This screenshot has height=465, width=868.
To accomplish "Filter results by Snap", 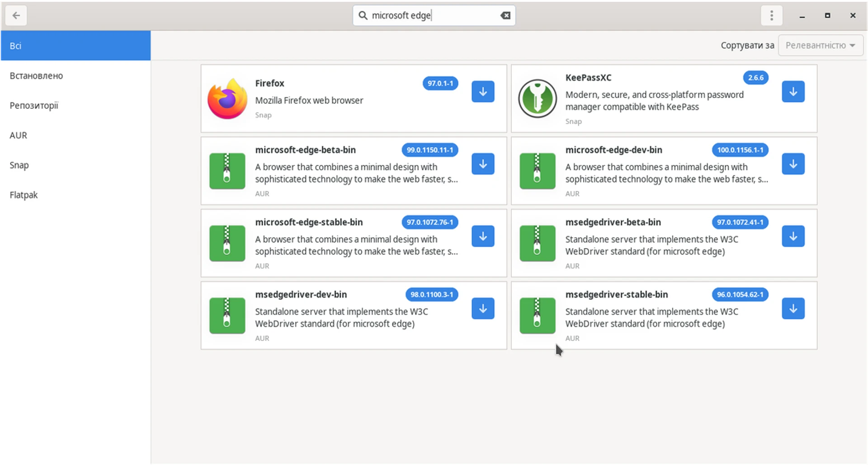I will (x=75, y=165).
